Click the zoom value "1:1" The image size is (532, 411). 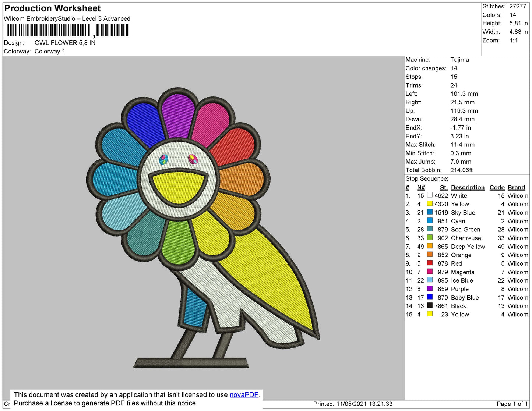514,40
